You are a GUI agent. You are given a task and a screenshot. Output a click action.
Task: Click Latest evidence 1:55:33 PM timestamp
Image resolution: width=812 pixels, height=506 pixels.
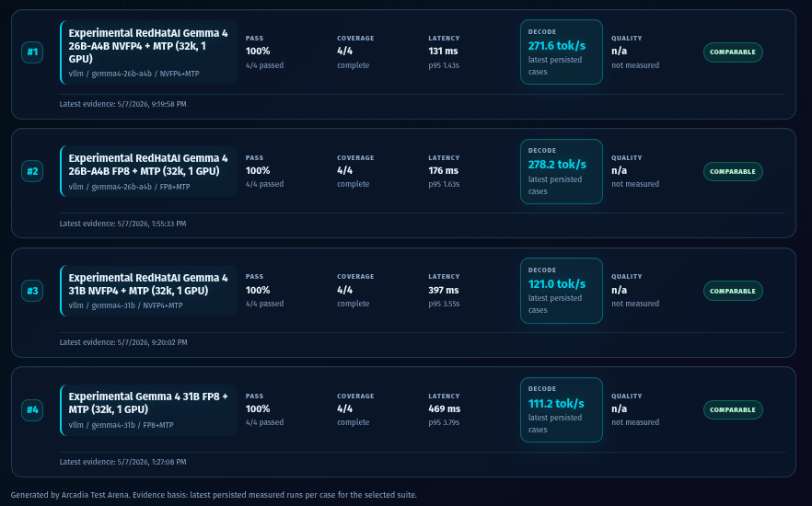point(122,224)
